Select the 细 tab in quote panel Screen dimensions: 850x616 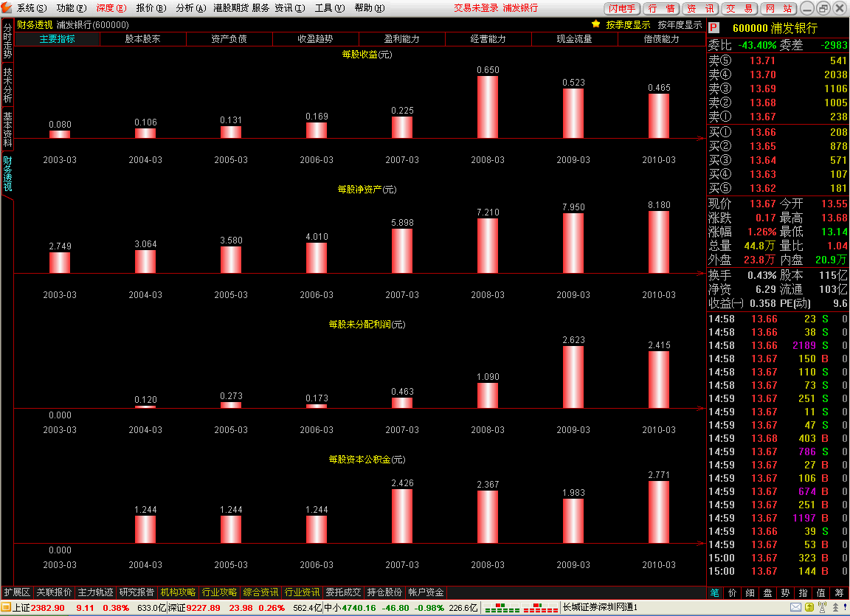(750, 592)
